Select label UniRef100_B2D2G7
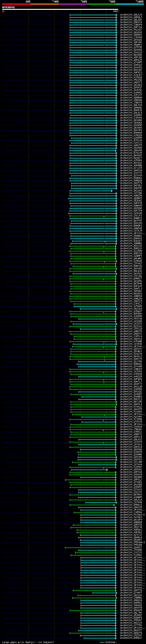The image size is (146, 644). coord(131,241)
